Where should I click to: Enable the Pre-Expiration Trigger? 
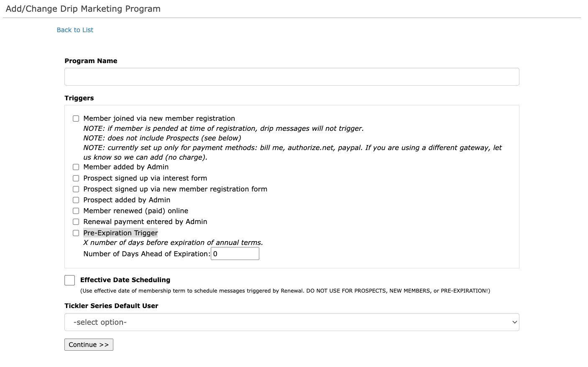pos(76,233)
